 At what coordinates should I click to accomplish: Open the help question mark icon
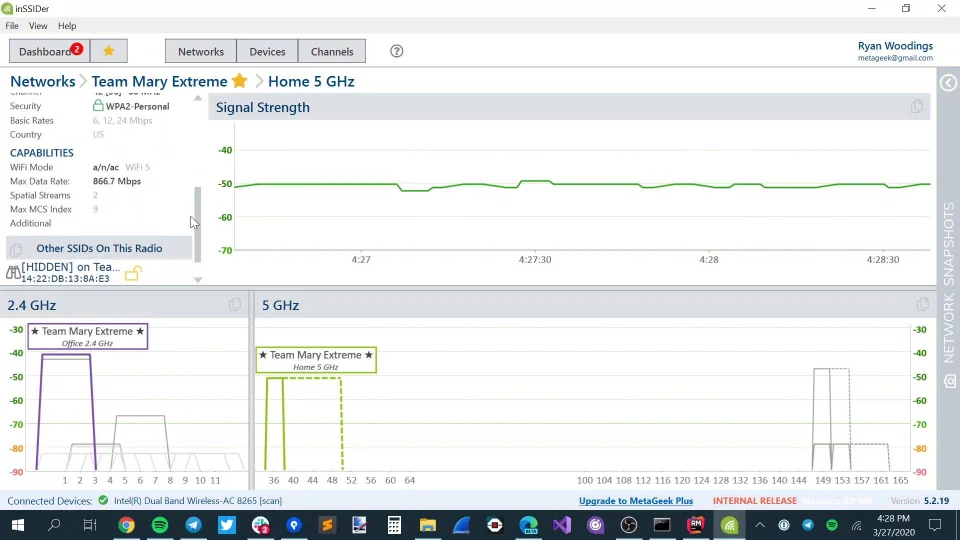point(397,51)
